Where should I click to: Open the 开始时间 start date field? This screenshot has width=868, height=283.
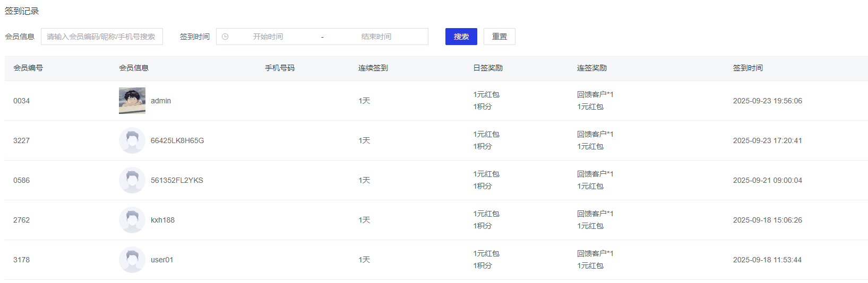268,37
